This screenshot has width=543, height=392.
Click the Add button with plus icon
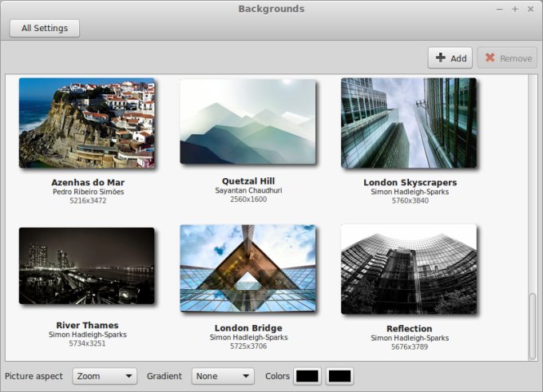click(450, 58)
